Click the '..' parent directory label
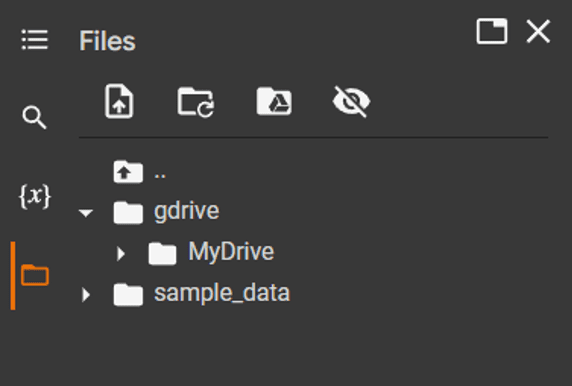572x386 pixels. (x=160, y=176)
